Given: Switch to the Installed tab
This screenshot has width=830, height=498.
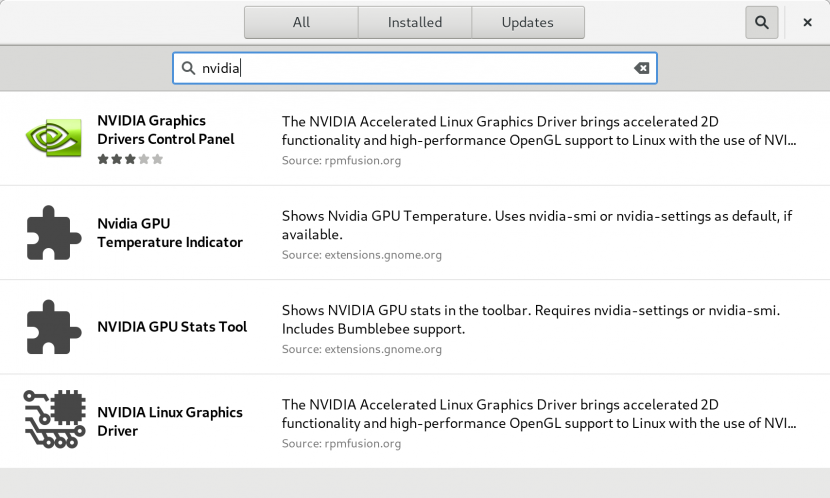Looking at the screenshot, I should [414, 22].
